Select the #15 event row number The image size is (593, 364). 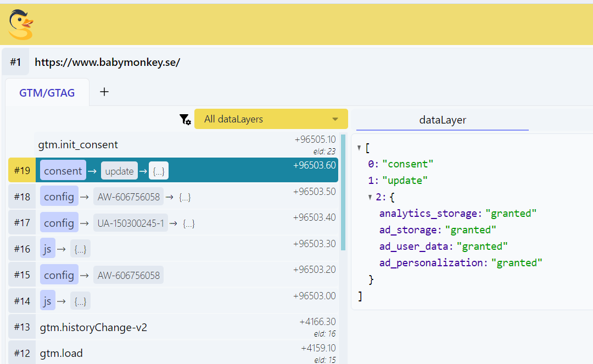(x=22, y=275)
